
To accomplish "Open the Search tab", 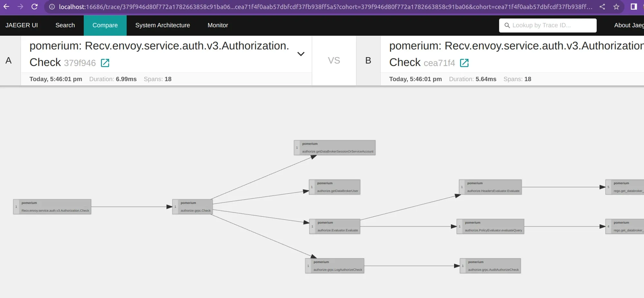I will 65,25.
